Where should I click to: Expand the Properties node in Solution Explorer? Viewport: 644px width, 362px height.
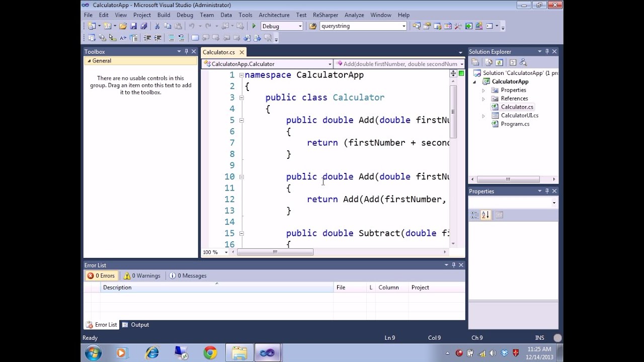[484, 90]
